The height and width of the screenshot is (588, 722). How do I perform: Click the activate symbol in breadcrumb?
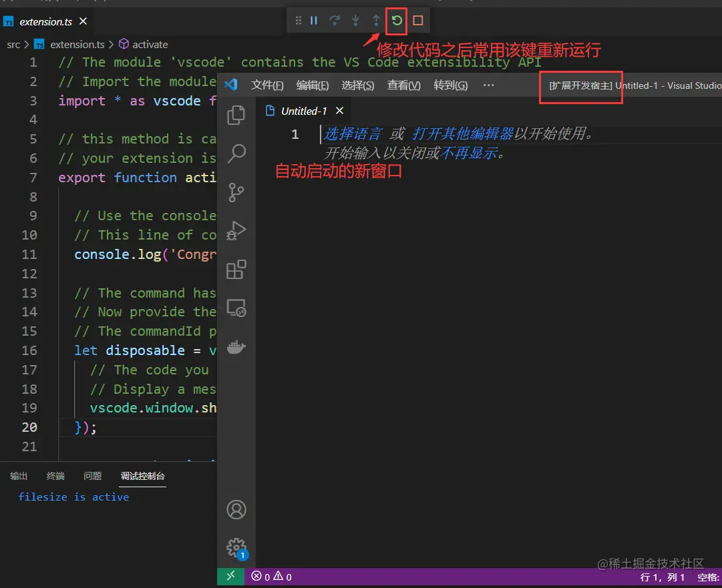coord(150,45)
